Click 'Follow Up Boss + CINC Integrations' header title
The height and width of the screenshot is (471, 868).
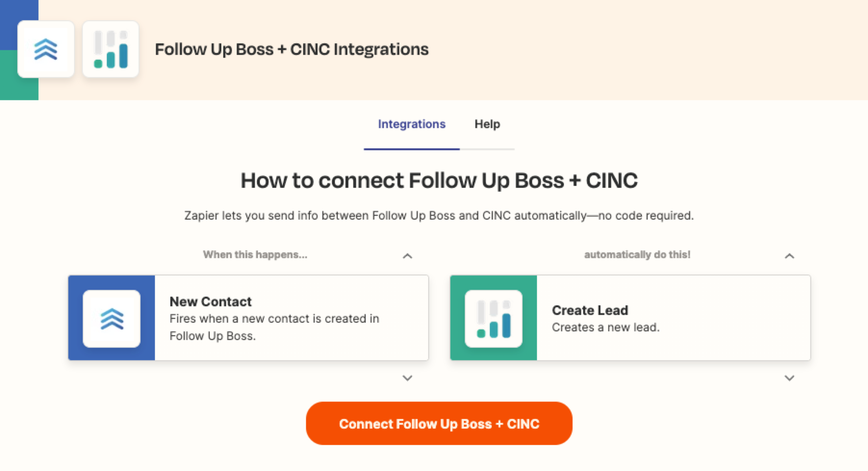point(292,49)
